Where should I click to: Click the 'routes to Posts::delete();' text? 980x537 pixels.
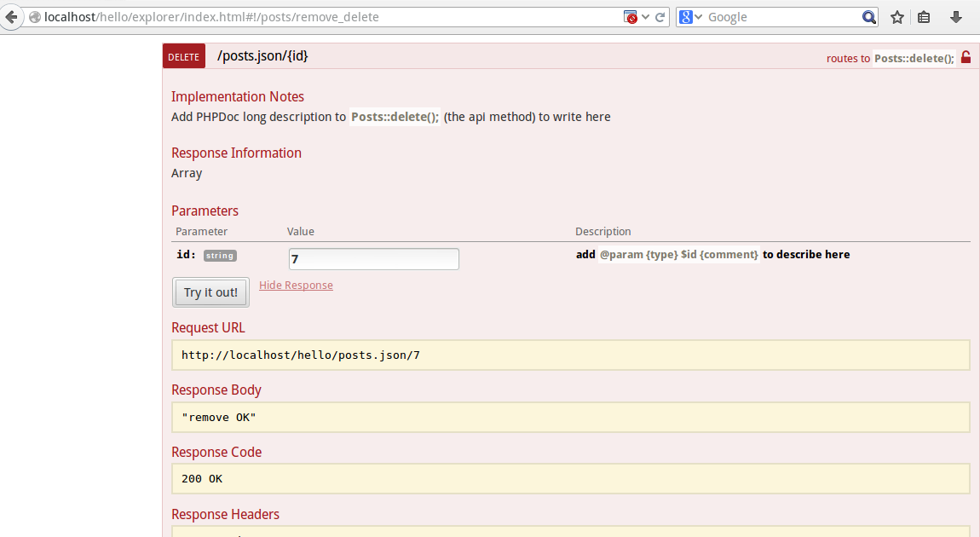click(891, 58)
